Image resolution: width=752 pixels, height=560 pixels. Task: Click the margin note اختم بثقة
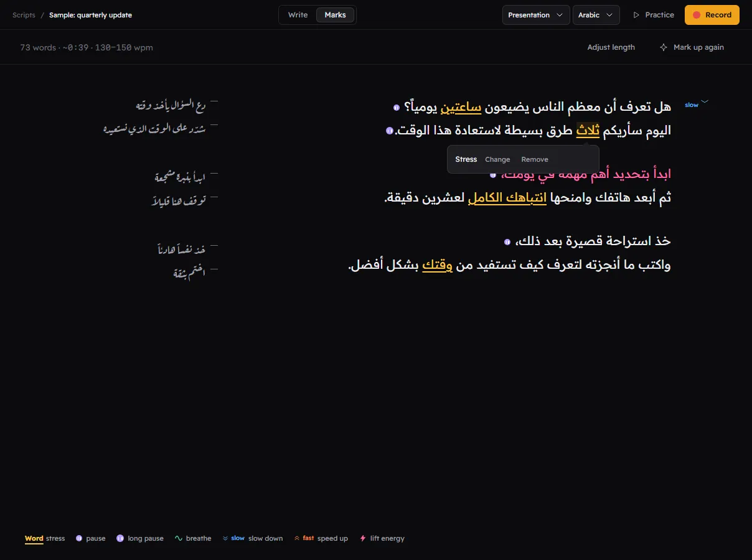189,273
